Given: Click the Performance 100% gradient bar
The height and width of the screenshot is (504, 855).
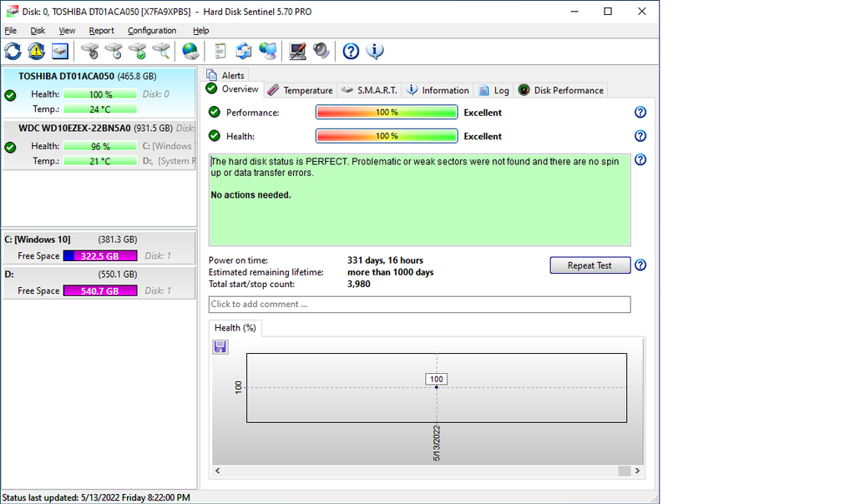Looking at the screenshot, I should pyautogui.click(x=387, y=113).
